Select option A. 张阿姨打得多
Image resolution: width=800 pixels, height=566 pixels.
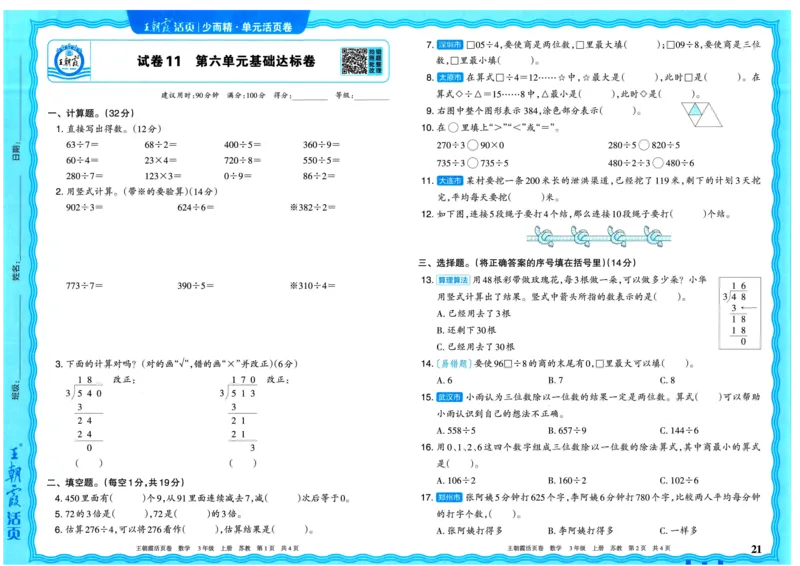pos(470,531)
